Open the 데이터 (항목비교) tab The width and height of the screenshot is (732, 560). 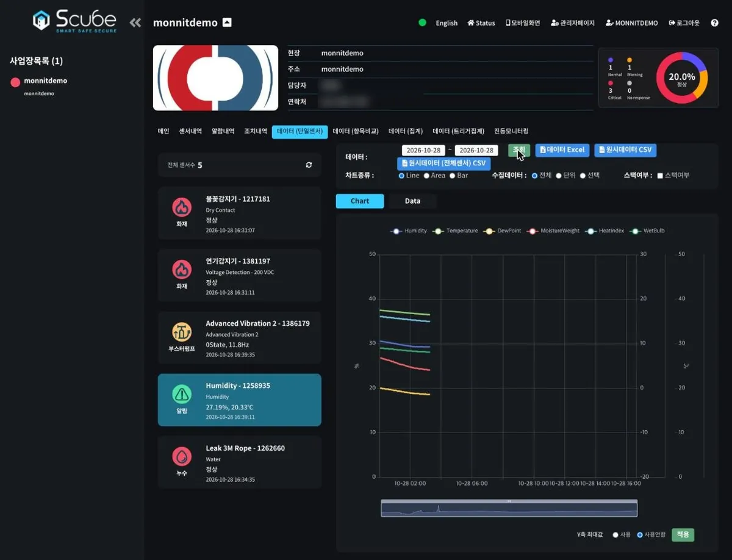(356, 131)
